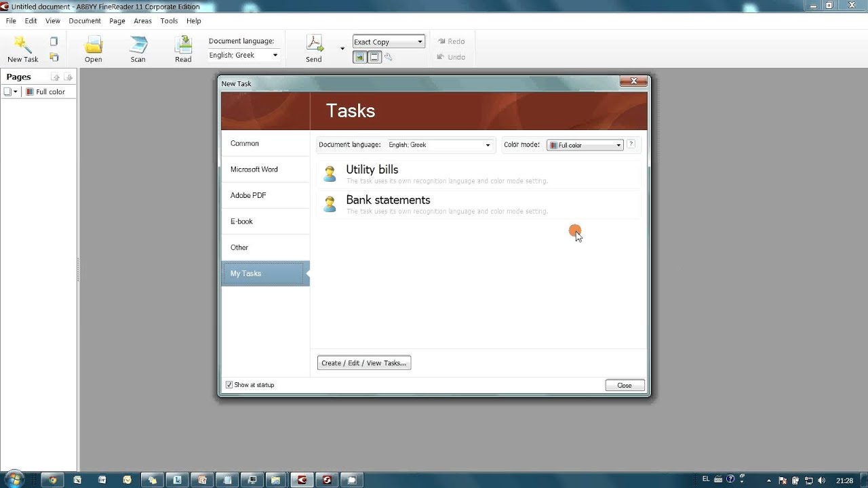This screenshot has height=488, width=868.
Task: Click the EL language indicator in tray
Action: (706, 479)
